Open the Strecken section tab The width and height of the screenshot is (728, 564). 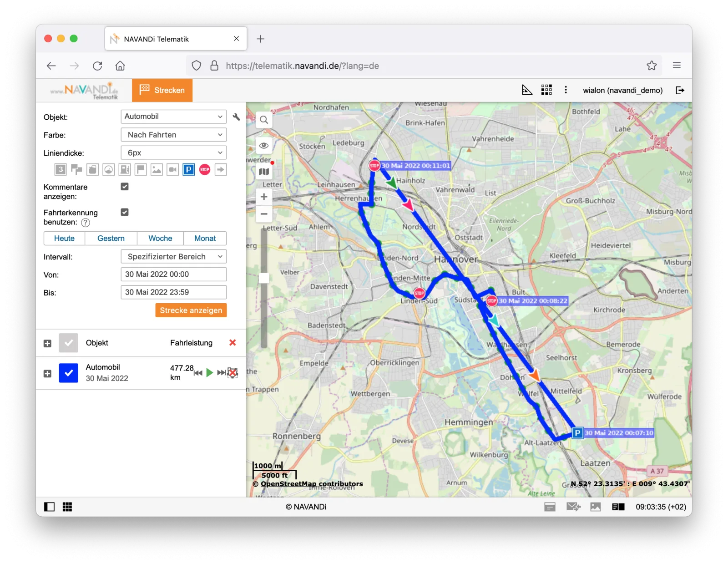coord(162,90)
